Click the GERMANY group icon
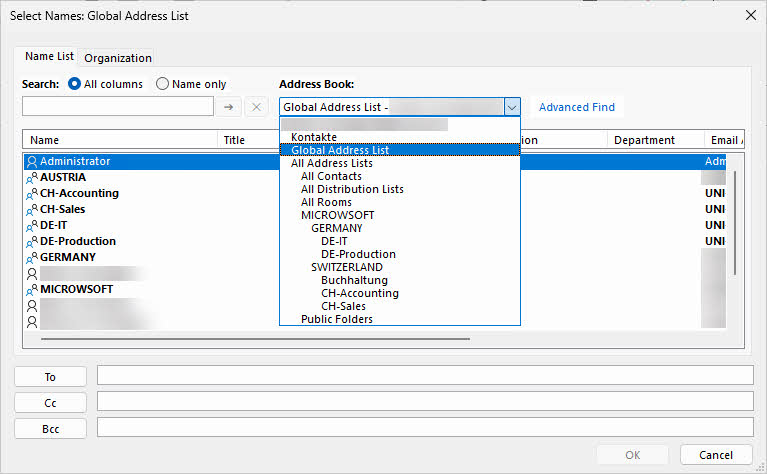Image resolution: width=767 pixels, height=474 pixels. 32,257
